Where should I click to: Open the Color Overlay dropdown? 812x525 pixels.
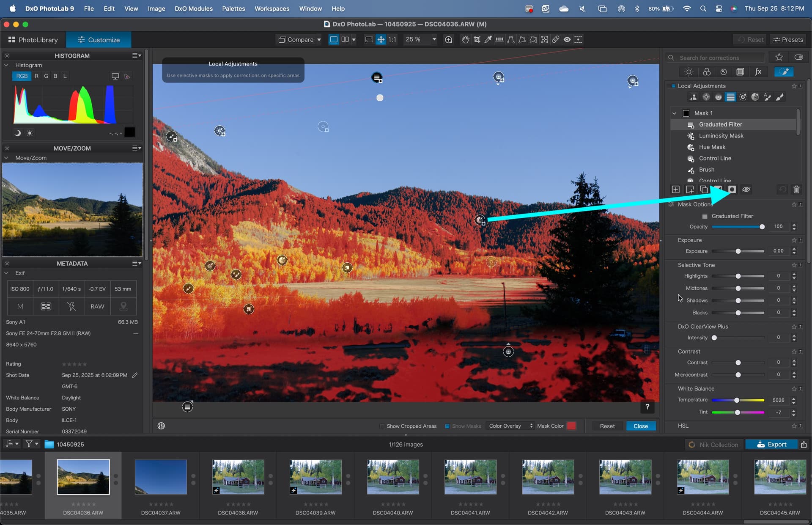pos(510,426)
